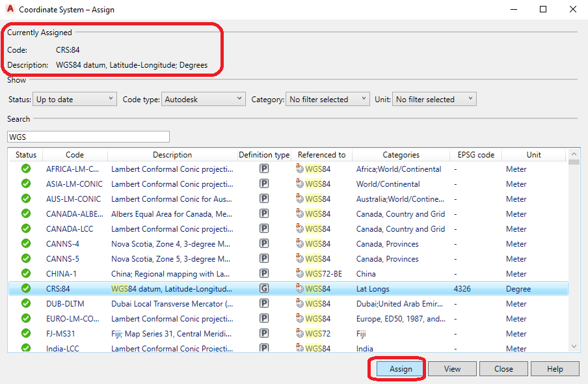Click the datum icon beside WGS72-BE in CHINA-1 row

300,273
